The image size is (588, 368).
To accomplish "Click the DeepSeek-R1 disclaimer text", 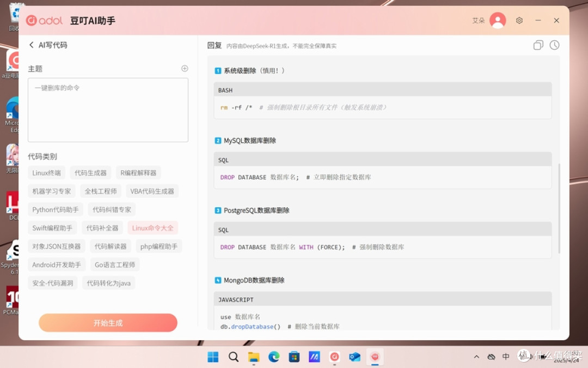I will (x=281, y=46).
